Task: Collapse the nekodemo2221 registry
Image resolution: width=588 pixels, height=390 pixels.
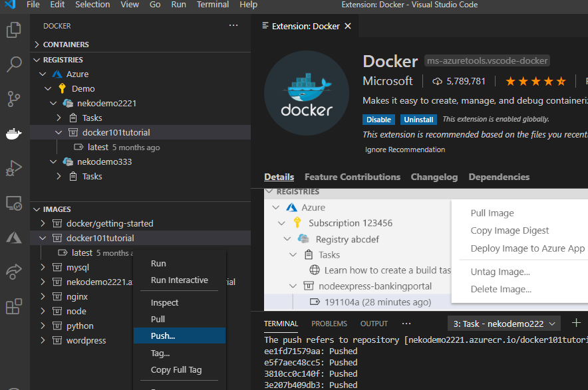Action: click(53, 104)
